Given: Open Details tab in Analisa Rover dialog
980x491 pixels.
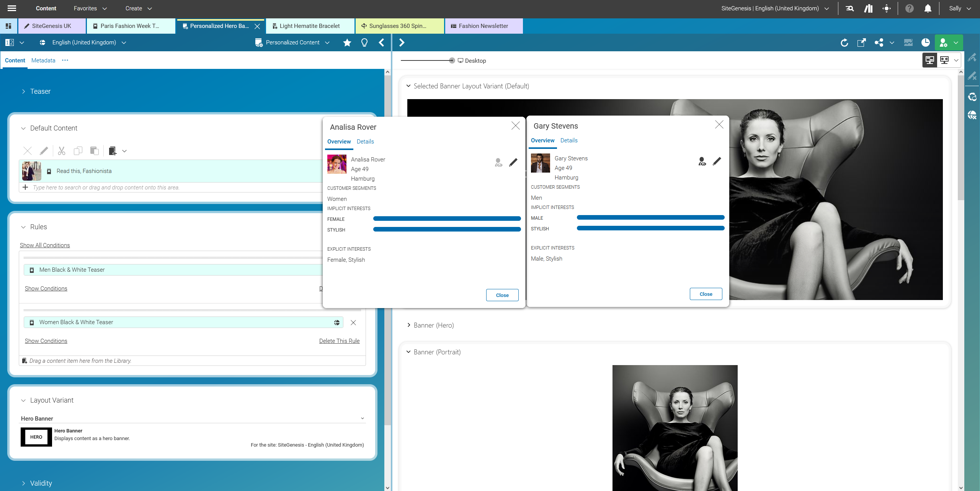Looking at the screenshot, I should click(365, 142).
